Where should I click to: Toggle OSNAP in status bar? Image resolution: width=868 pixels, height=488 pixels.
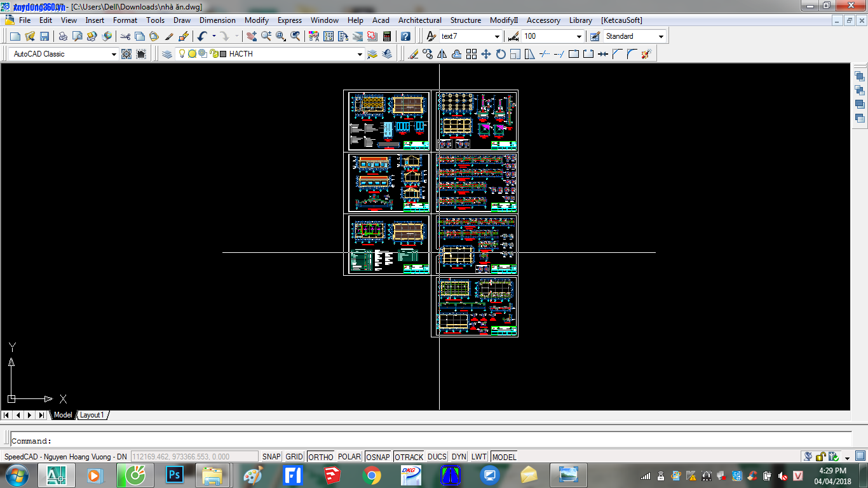click(378, 456)
